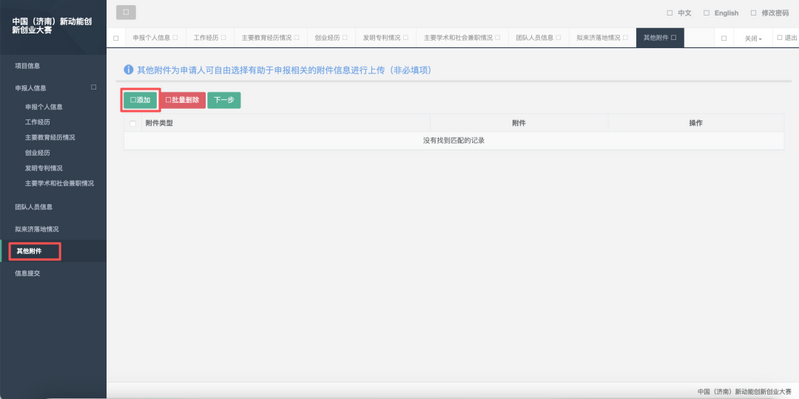This screenshot has height=399, width=799.
Task: Collapse the 申报人信息 sidebar group arrow icon
Action: 94,87
